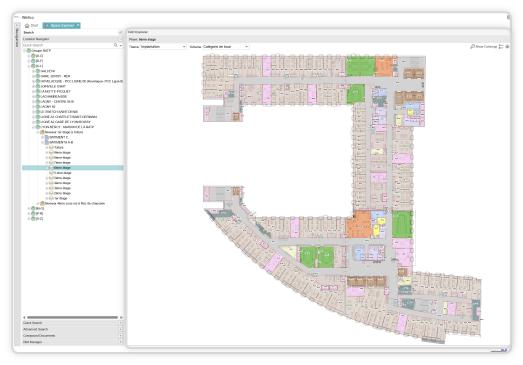Select the 7ème étage floor

click(62, 163)
